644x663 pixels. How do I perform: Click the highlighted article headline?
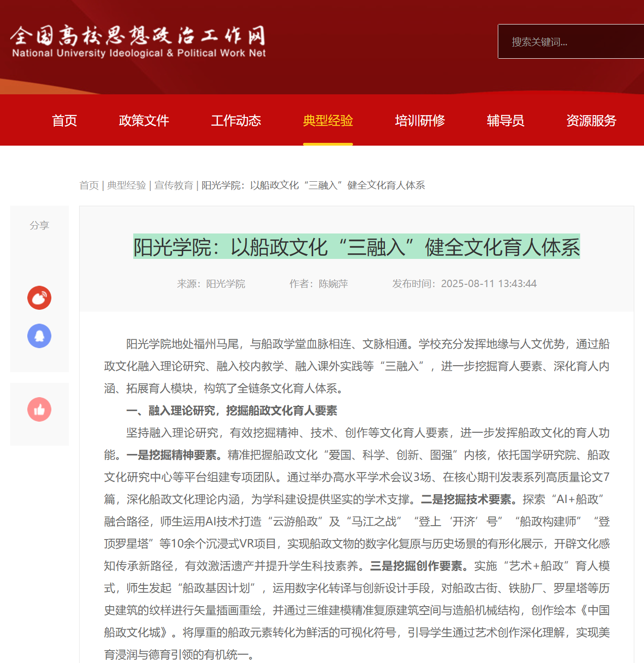(357, 247)
